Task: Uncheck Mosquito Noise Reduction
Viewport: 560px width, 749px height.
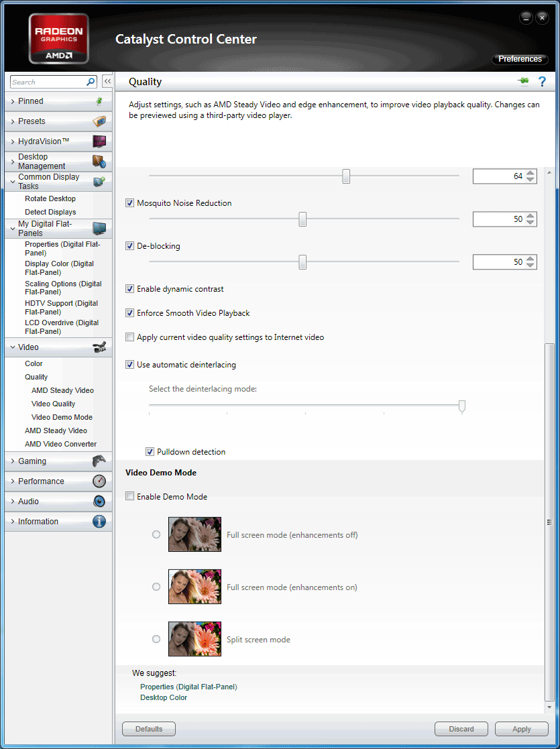Action: (129, 203)
